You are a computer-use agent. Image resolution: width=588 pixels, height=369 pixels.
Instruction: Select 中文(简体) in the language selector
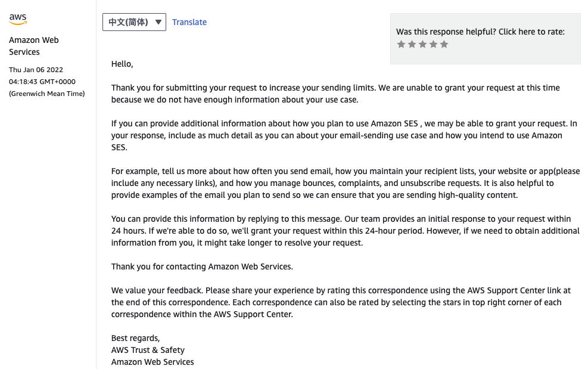(x=125, y=22)
